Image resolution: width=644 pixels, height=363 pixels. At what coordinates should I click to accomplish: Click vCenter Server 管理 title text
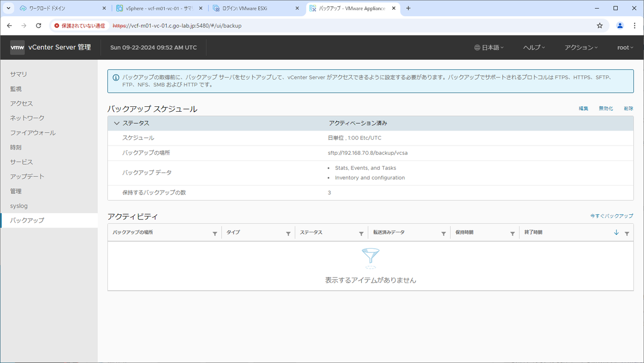point(61,47)
